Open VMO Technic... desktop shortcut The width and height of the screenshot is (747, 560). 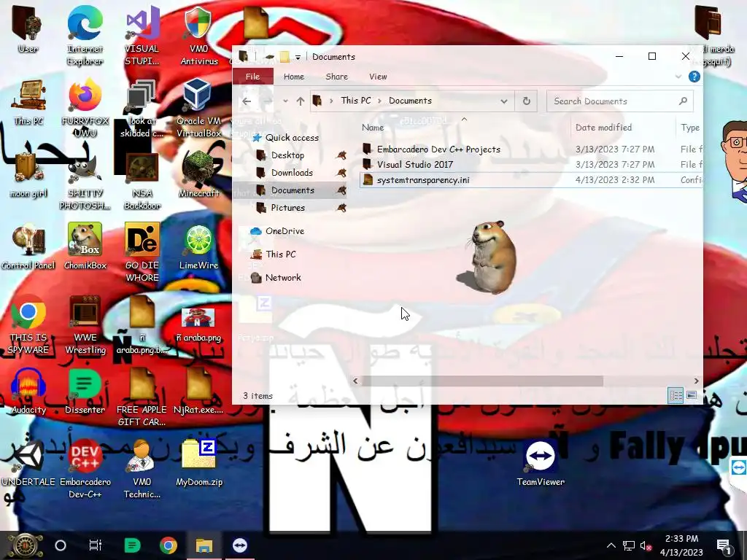tap(142, 470)
